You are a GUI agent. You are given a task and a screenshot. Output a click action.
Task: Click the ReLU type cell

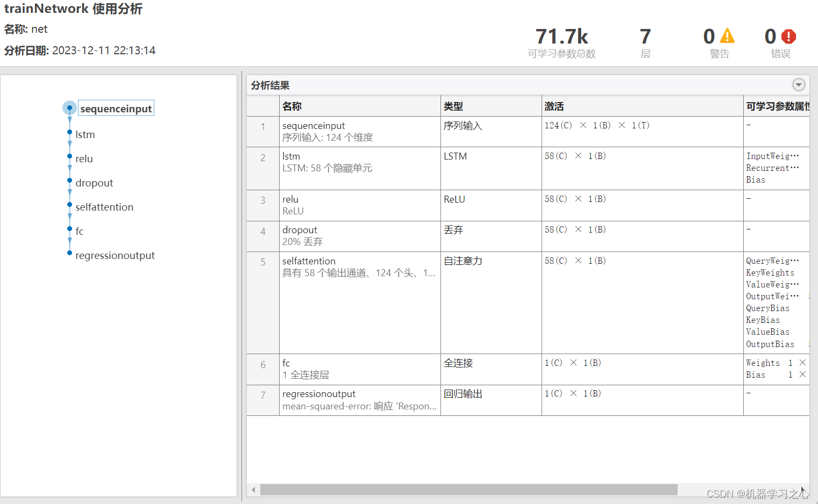[491, 205]
